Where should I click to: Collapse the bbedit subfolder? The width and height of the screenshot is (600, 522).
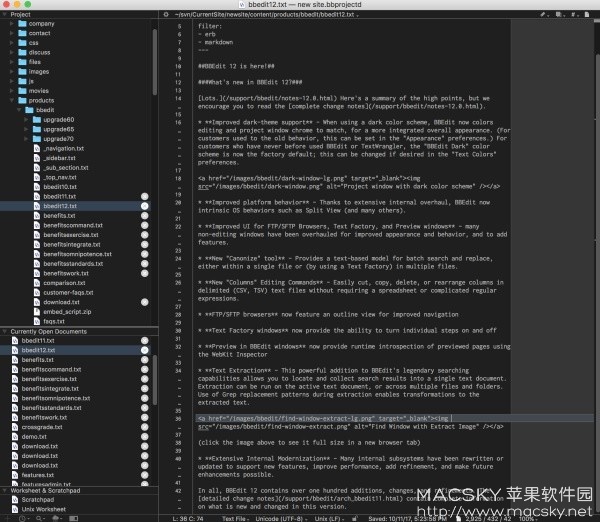[x=19, y=110]
